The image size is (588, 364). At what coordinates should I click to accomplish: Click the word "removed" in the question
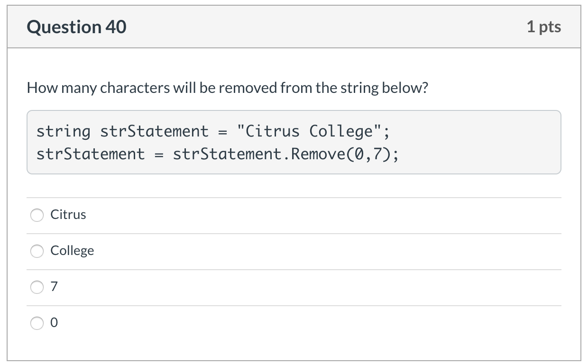[x=248, y=88]
